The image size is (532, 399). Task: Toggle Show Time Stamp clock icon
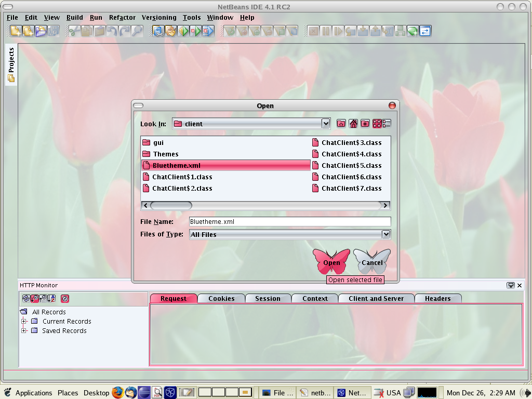coord(65,299)
